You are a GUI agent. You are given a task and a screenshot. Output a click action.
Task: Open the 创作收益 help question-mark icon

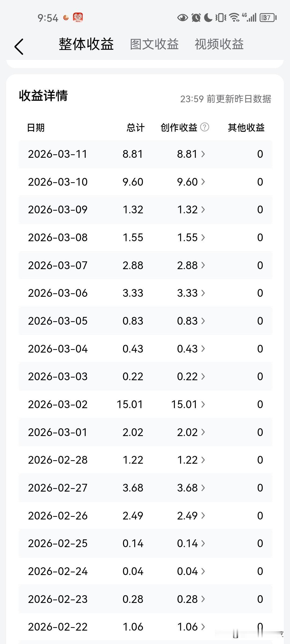coord(205,127)
